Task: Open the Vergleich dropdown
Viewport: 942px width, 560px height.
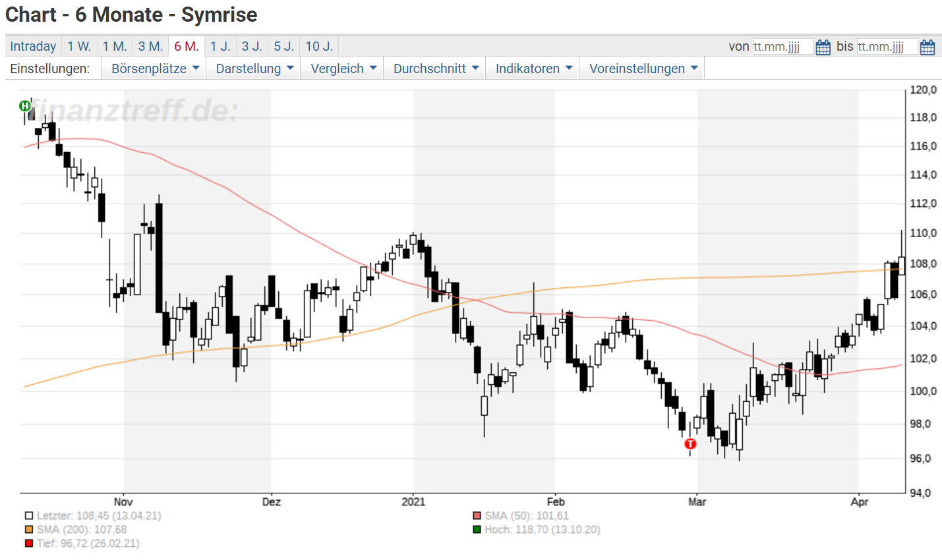Action: (x=342, y=69)
